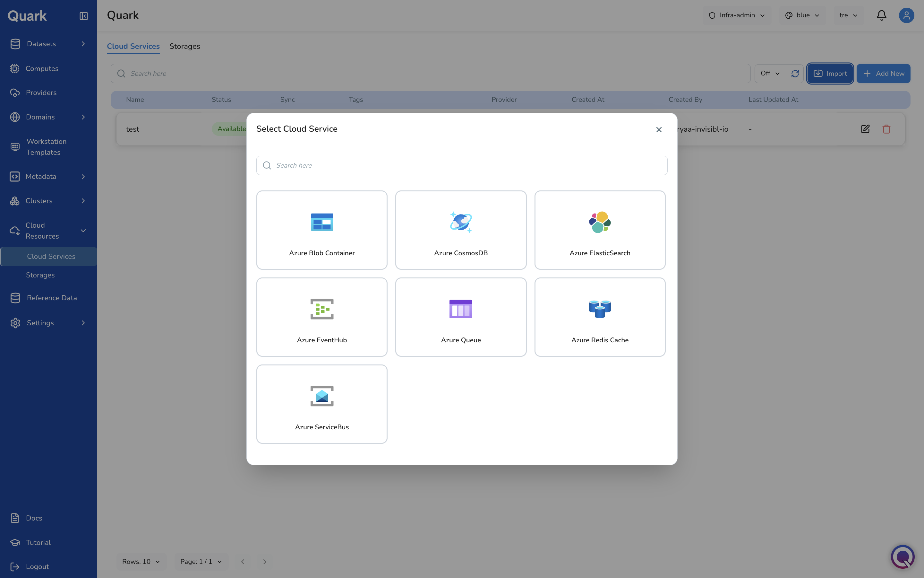Image resolution: width=924 pixels, height=578 pixels.
Task: Click the refresh icon next to Off
Action: tap(795, 74)
